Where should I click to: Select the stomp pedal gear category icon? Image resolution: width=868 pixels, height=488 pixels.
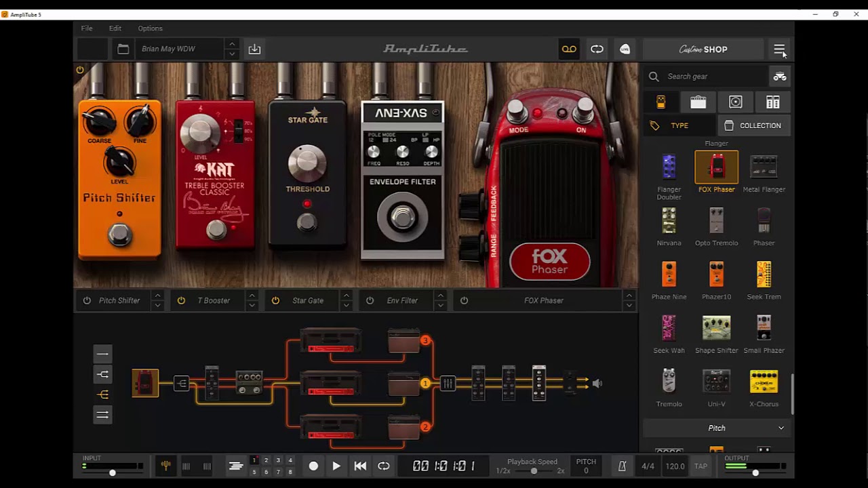click(x=660, y=102)
